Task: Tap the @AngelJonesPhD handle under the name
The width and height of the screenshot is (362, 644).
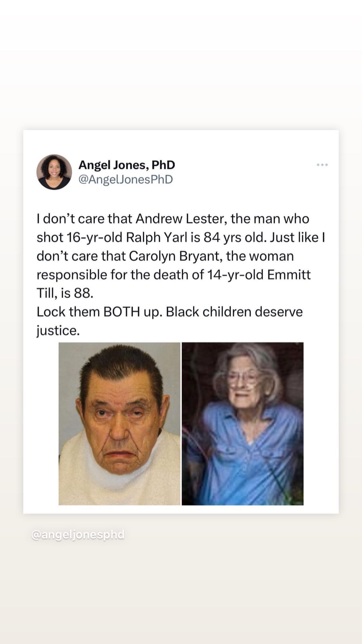Action: point(126,179)
